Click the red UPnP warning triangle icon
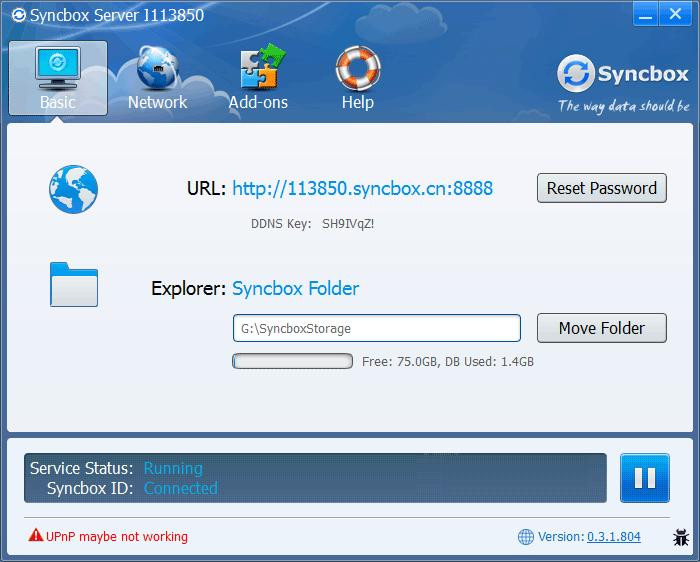 36,535
